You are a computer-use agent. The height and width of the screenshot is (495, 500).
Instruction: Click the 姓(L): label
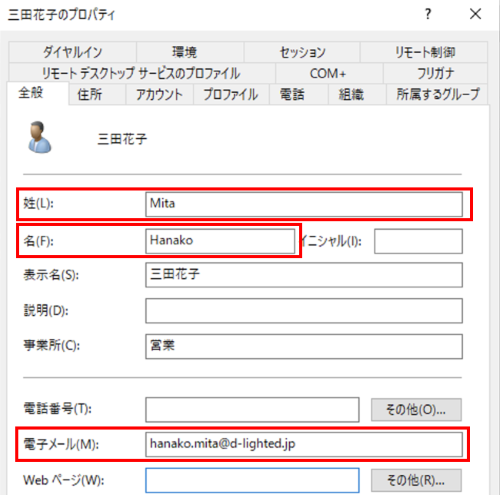point(38,203)
